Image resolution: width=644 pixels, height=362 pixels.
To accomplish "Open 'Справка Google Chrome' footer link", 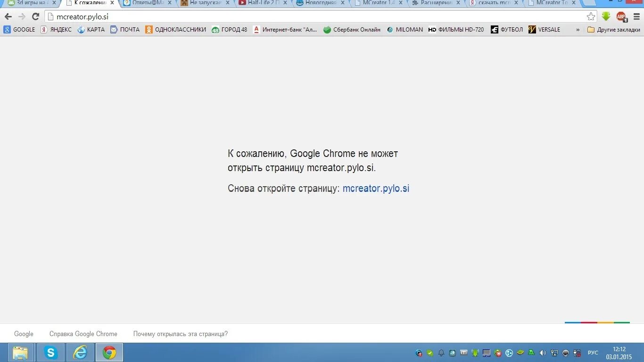I will [83, 334].
